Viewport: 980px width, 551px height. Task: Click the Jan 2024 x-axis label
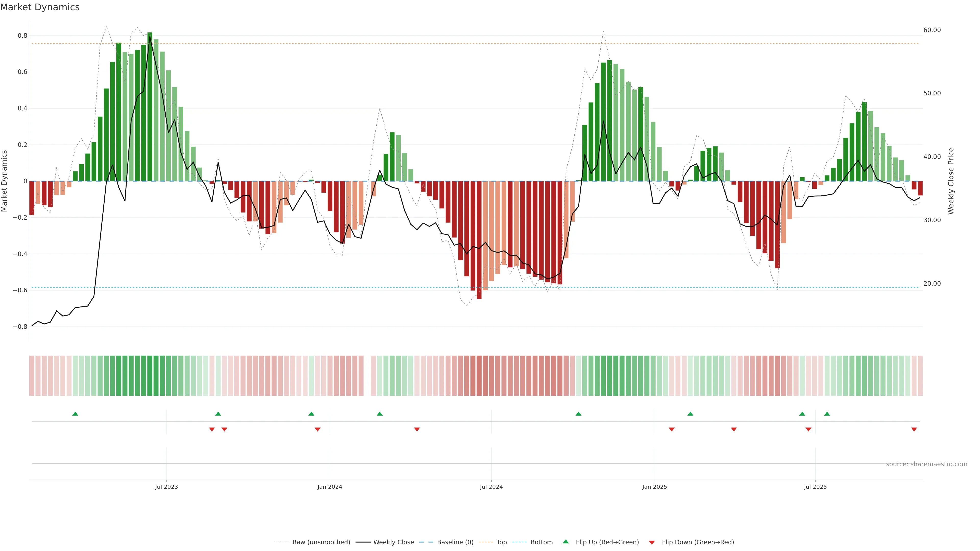click(x=329, y=487)
